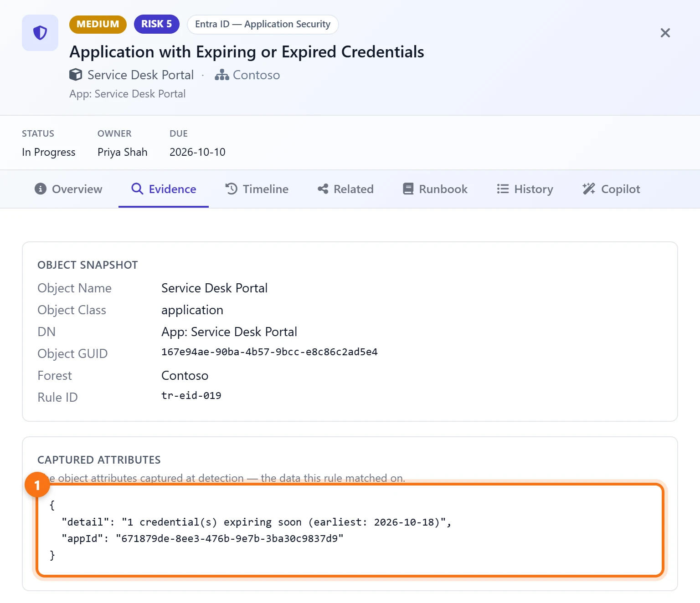The width and height of the screenshot is (700, 603).
Task: Click the Object Name value in snapshot
Action: click(215, 288)
